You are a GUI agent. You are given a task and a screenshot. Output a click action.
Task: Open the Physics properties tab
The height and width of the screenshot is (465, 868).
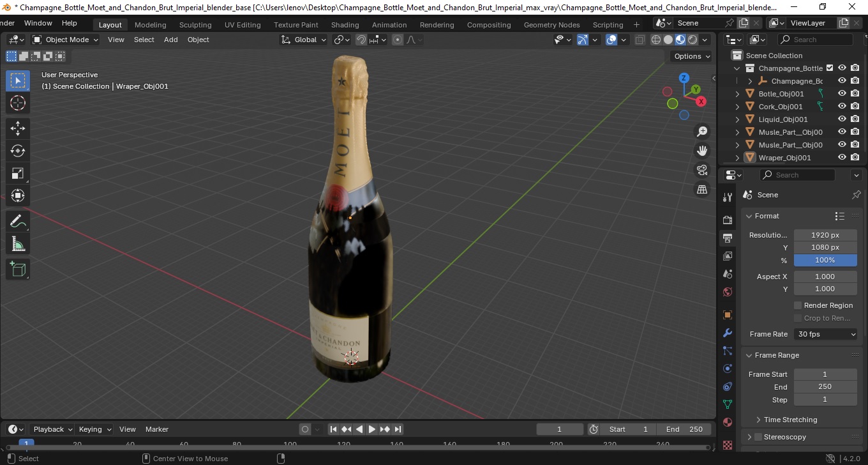click(728, 369)
